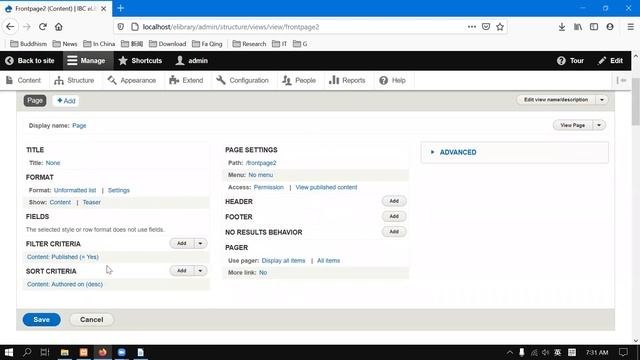
Task: Click View published content link
Action: 327,187
